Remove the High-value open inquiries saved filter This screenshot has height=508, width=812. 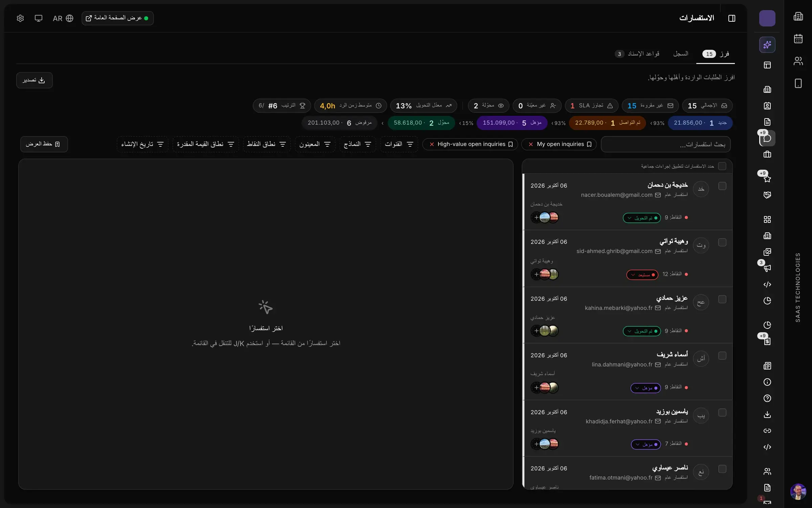pyautogui.click(x=432, y=144)
